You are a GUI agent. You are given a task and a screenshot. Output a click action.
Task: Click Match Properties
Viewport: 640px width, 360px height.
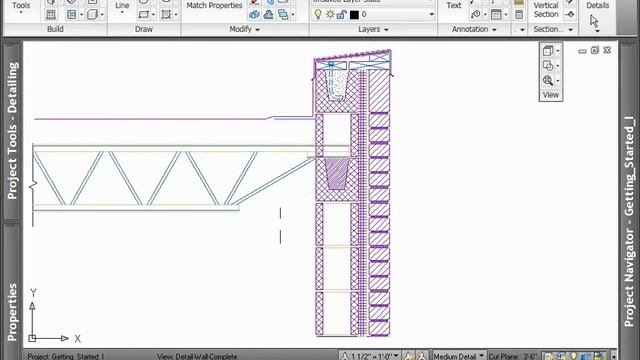click(x=214, y=5)
